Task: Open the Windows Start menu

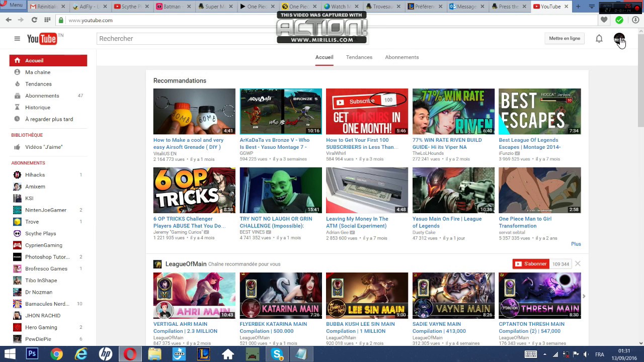Action: pos(10,354)
